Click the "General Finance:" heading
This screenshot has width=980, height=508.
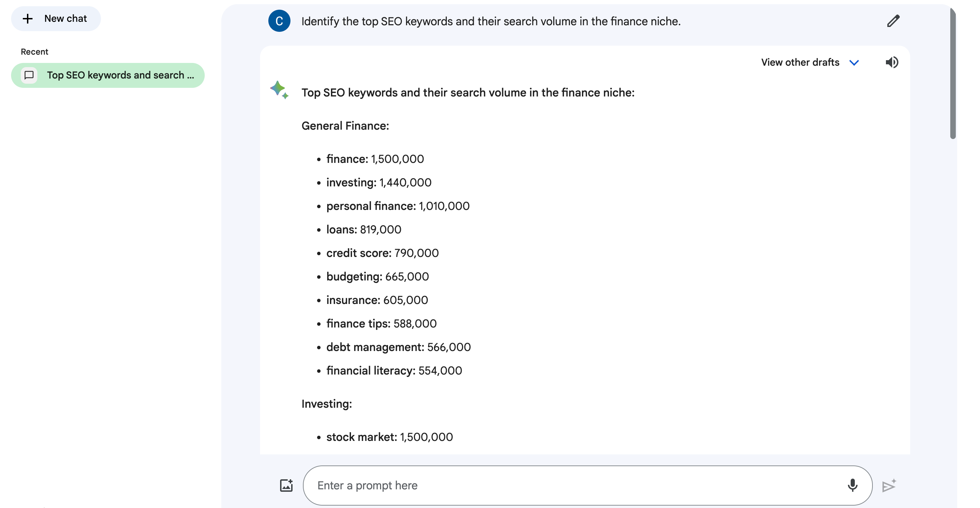coord(345,126)
